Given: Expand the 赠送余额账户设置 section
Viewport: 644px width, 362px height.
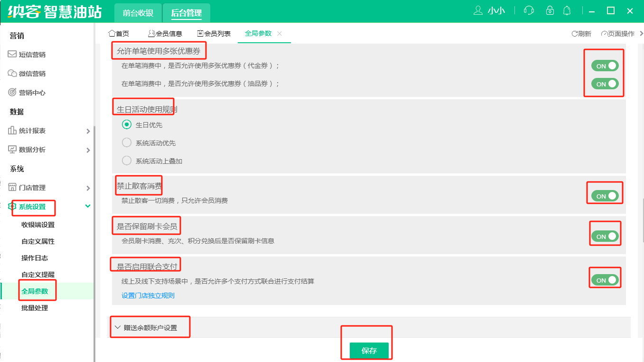Looking at the screenshot, I should (150, 327).
